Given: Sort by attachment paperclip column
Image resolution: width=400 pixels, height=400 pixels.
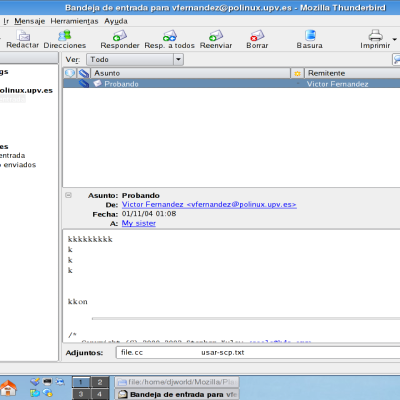Looking at the screenshot, I should [x=84, y=73].
